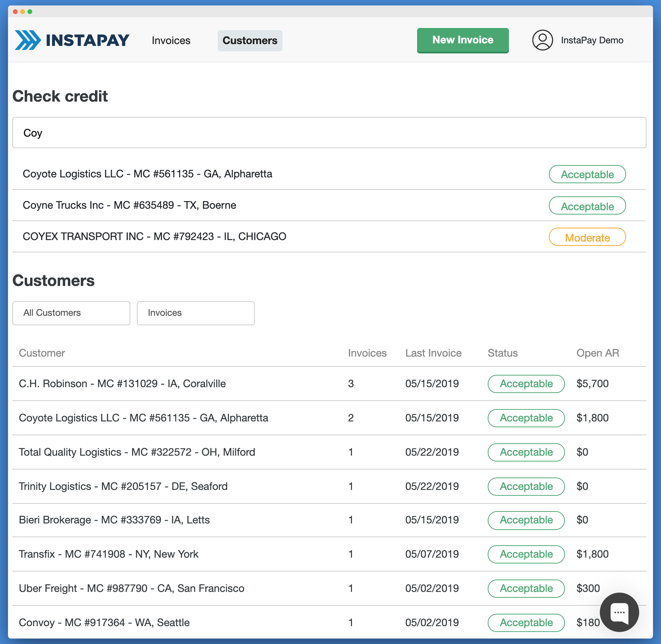The height and width of the screenshot is (644, 661).
Task: Click Acceptable status for Convoy
Action: coord(526,623)
